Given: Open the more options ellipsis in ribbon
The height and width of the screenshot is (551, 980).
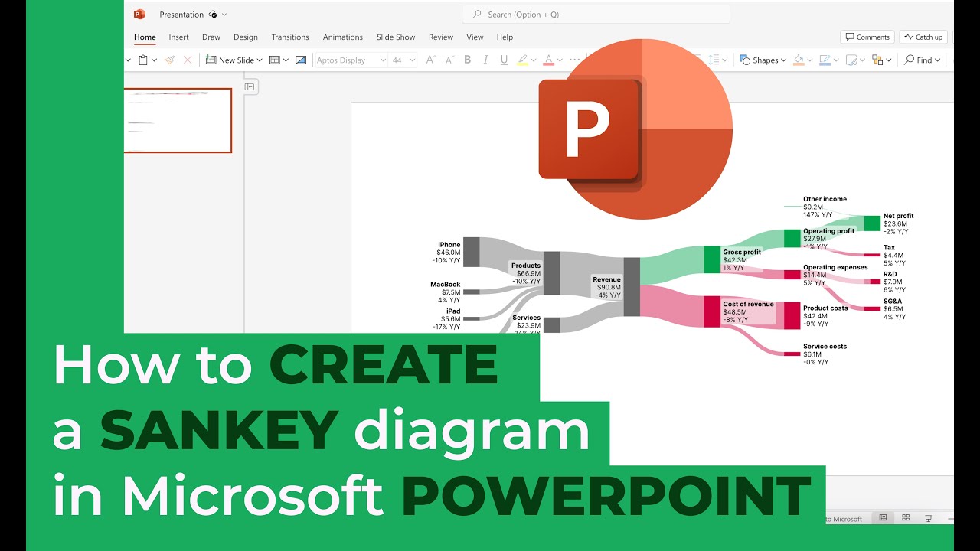Looking at the screenshot, I should click(x=575, y=60).
